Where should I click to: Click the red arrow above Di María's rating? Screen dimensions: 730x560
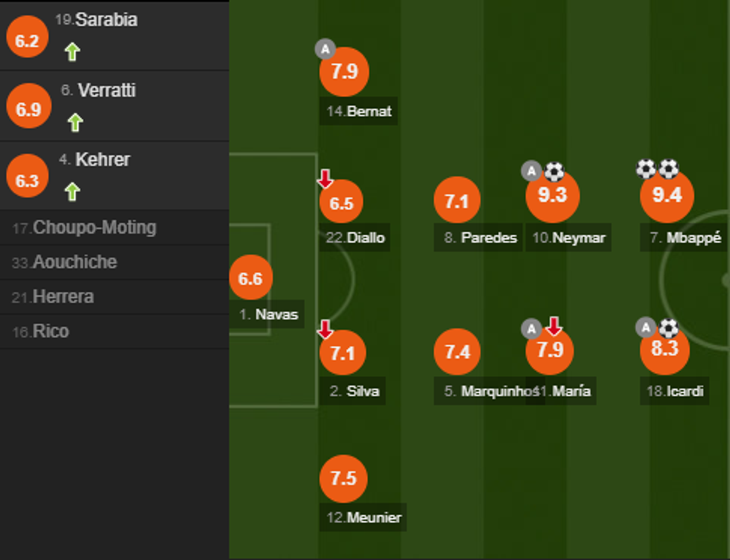point(553,326)
